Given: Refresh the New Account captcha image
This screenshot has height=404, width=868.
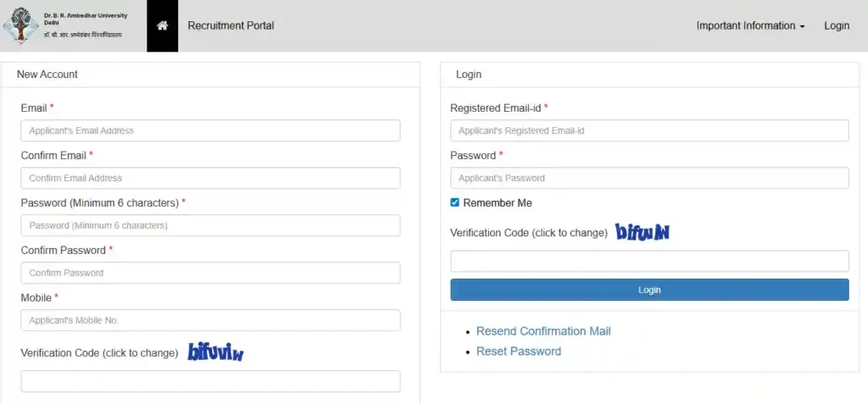Looking at the screenshot, I should (x=215, y=352).
